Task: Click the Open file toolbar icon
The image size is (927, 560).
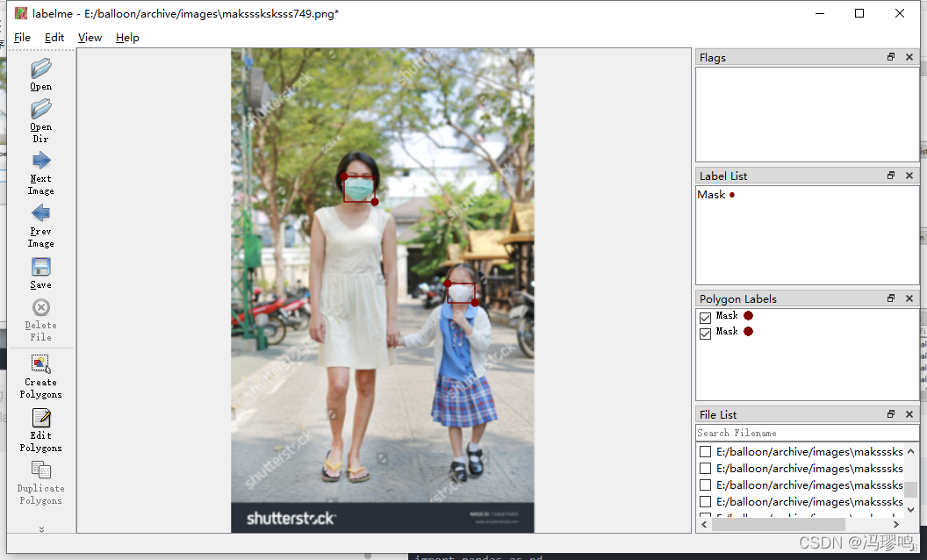Action: [x=40, y=68]
